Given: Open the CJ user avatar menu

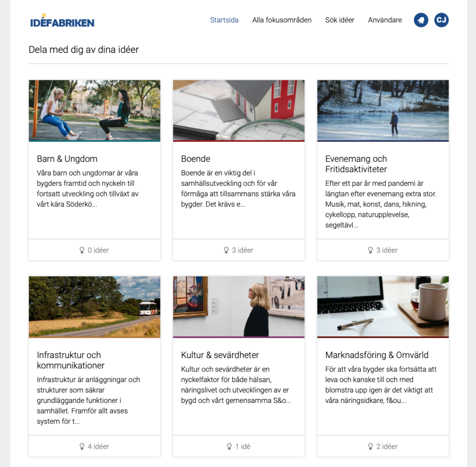Looking at the screenshot, I should click(x=442, y=20).
